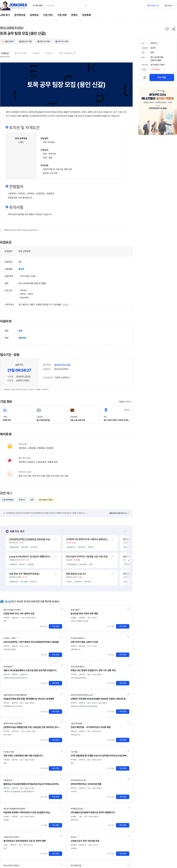The width and height of the screenshot is (177, 868).
Task: Click the blue 즉시 지원 sidebar button
Action: pos(162,78)
